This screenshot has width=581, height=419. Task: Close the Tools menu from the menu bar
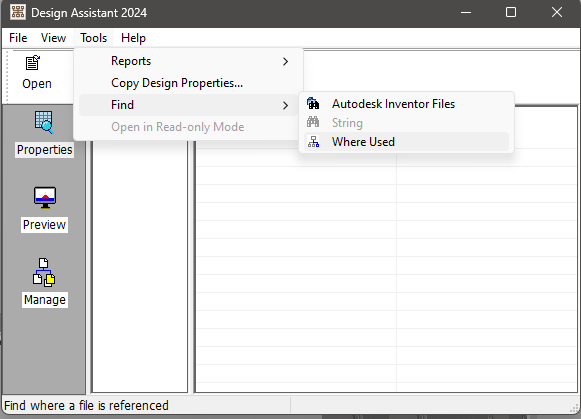(93, 38)
